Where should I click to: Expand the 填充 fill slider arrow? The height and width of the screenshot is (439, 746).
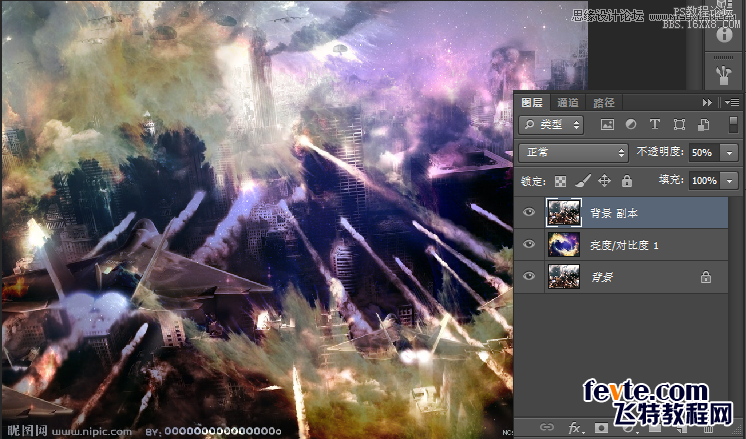tap(729, 181)
